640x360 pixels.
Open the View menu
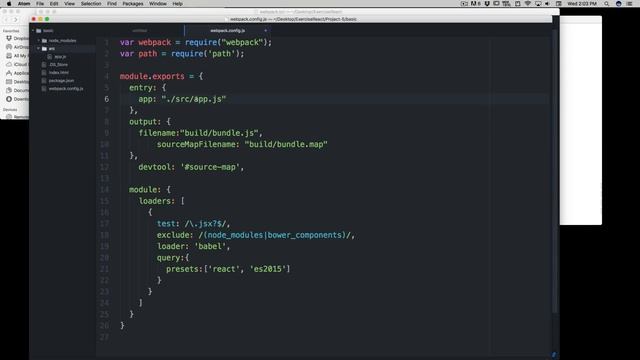click(69, 4)
